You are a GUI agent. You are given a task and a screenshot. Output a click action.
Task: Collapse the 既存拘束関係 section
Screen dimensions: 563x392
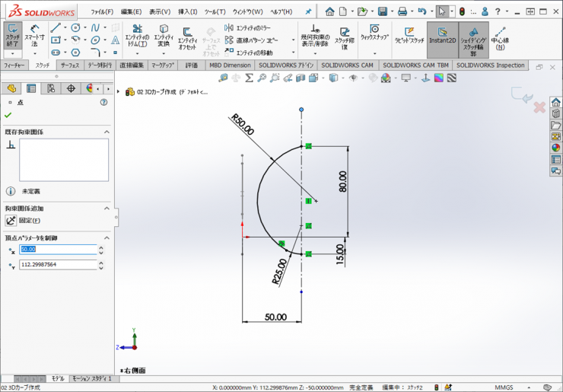pyautogui.click(x=108, y=132)
